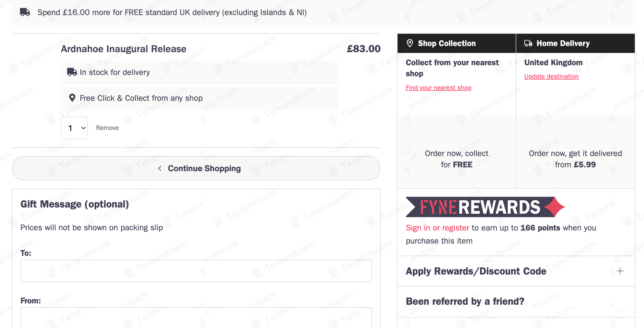Viewport: 644px width, 328px height.
Task: Switch to Home Delivery tab
Action: (575, 43)
